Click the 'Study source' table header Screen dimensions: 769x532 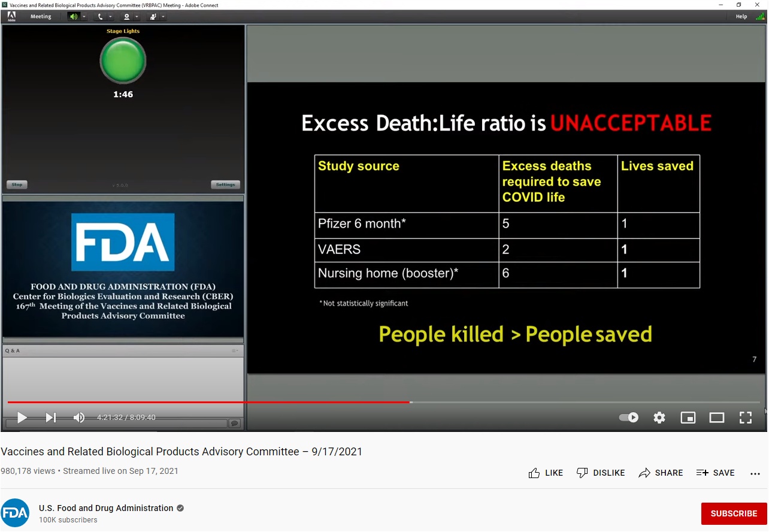click(407, 183)
